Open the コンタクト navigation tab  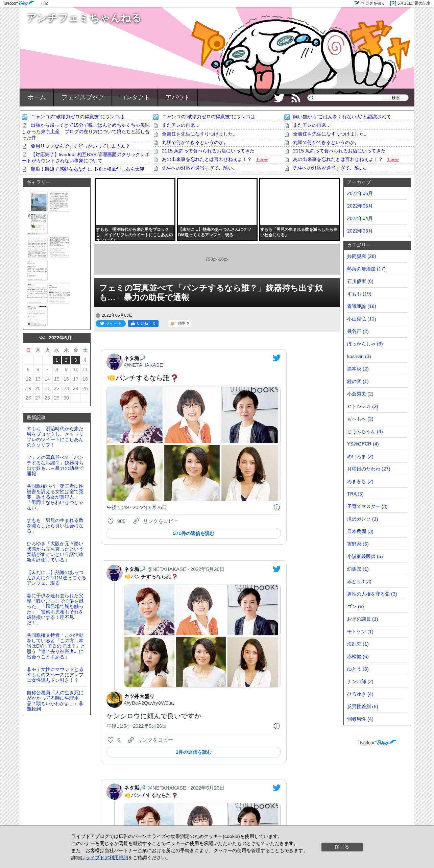point(135,97)
